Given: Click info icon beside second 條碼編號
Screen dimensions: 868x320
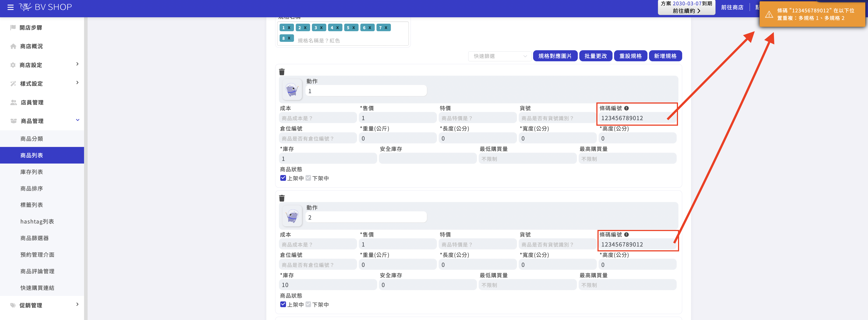Looking at the screenshot, I should pyautogui.click(x=626, y=235).
